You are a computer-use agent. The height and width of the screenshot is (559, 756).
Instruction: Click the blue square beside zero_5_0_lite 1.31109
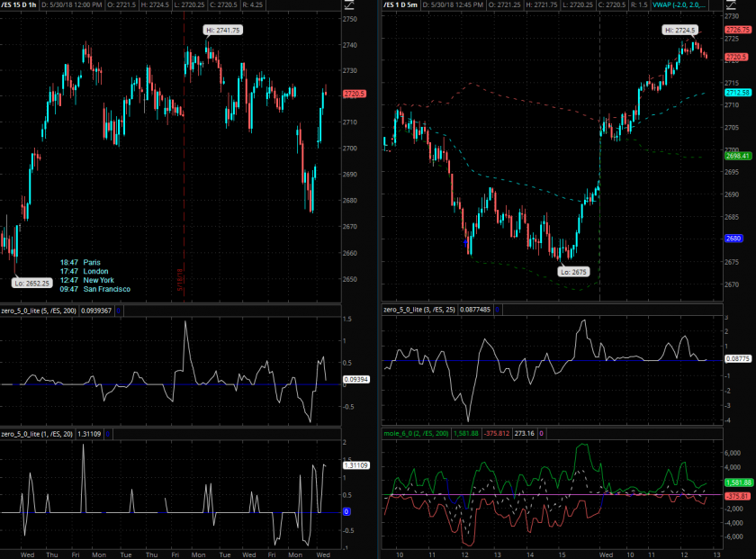tap(107, 434)
